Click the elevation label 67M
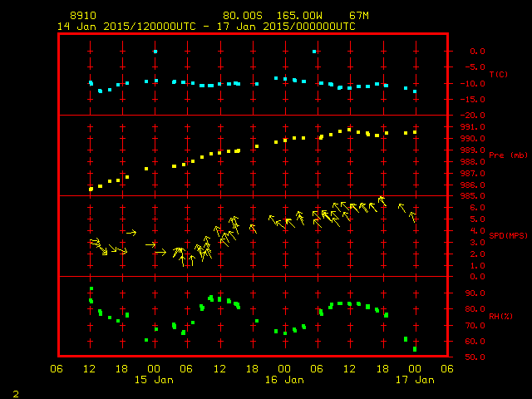The height and width of the screenshot is (399, 532). 359,16
